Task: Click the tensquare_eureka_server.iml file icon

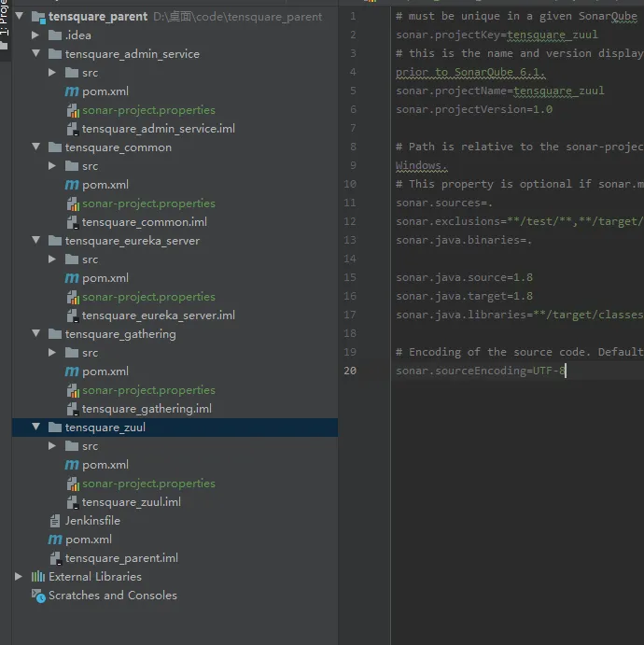Action: pos(73,315)
